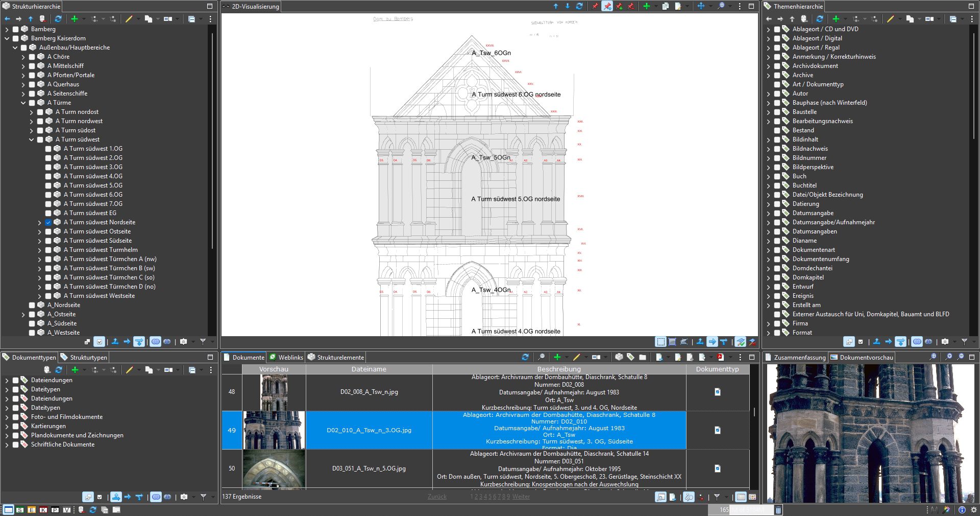
Task: Tick the Kartierungen checkbox
Action: point(16,426)
